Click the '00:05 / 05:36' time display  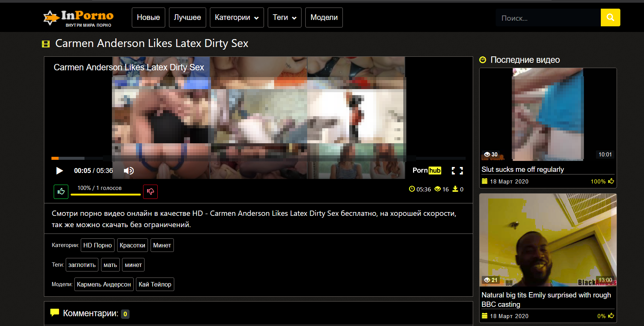[94, 171]
